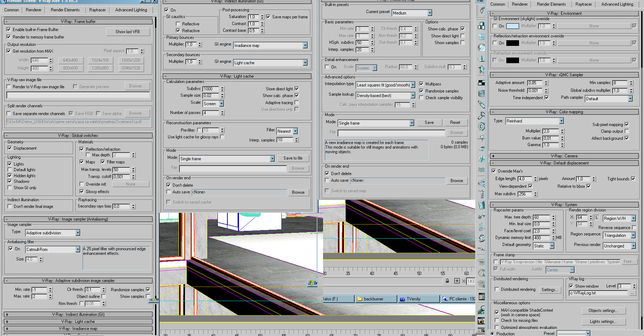Expand the V-Ray:: Camera rollout
The image size is (644, 336).
point(564,156)
